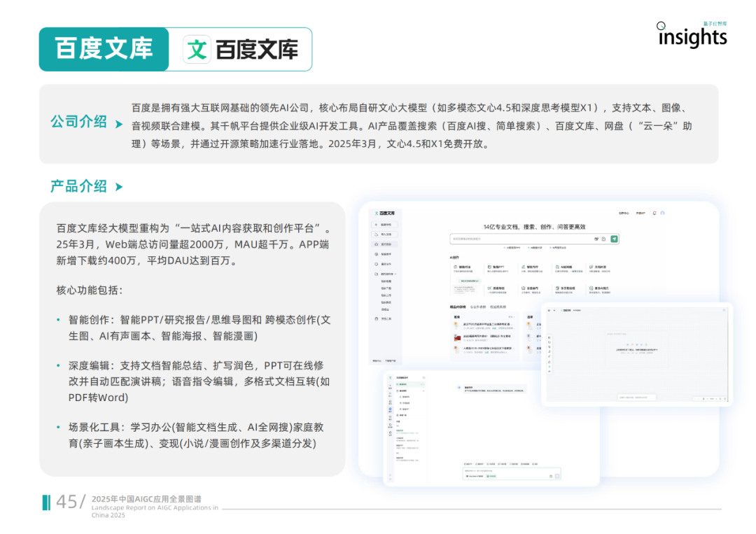Click footer title 2025年中国AIGC应用全景图谱
This screenshot has width=756, height=534.
click(146, 499)
